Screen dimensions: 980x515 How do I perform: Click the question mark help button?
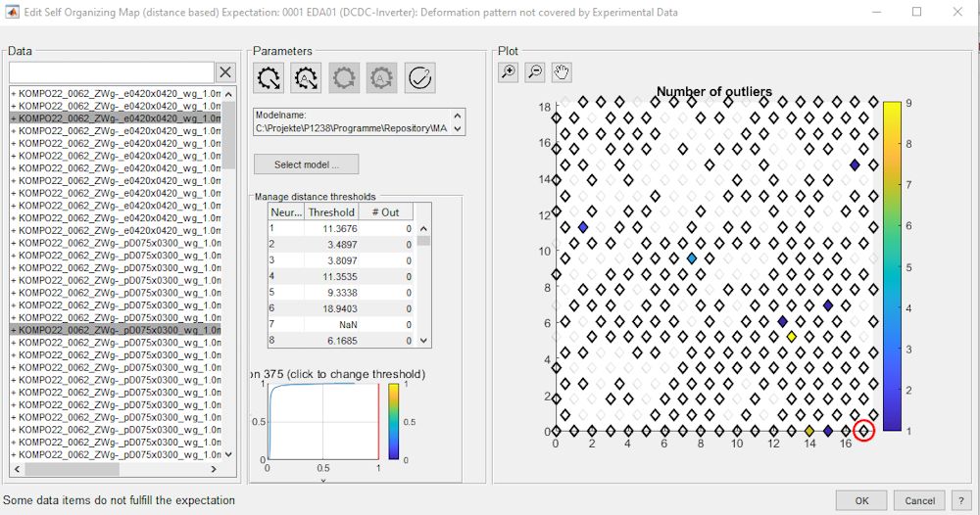[x=961, y=500]
